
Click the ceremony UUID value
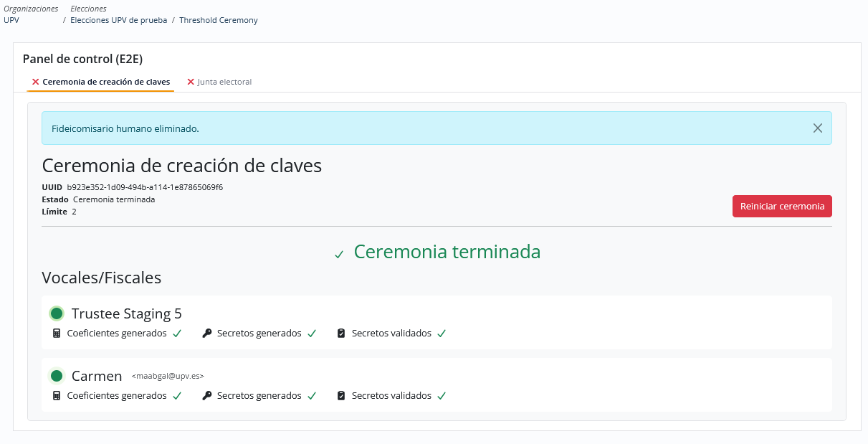pyautogui.click(x=145, y=187)
